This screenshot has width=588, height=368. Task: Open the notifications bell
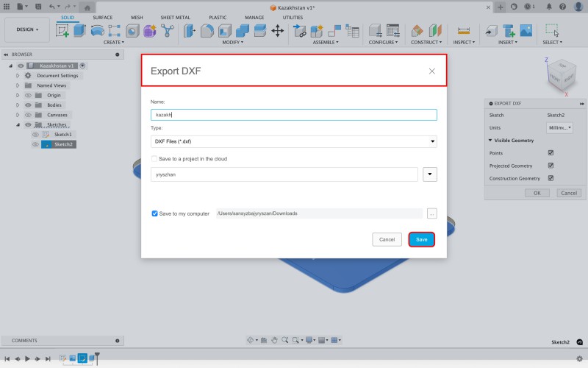tap(549, 7)
